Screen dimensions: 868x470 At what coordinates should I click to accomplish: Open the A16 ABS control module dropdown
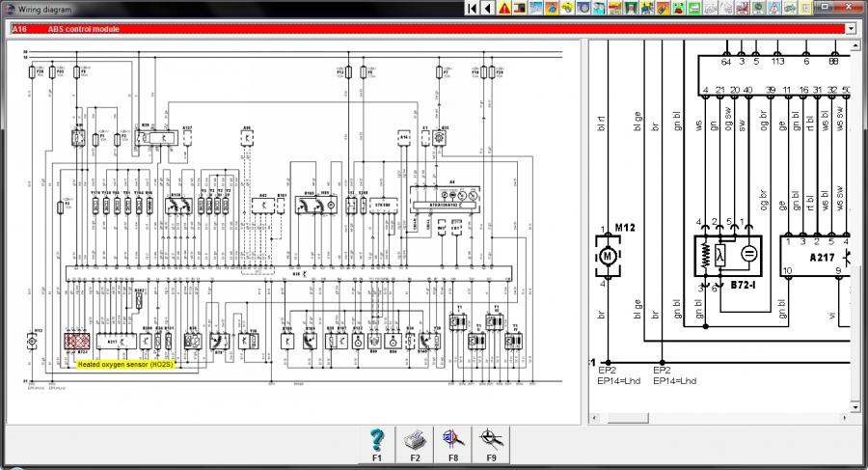[850, 29]
